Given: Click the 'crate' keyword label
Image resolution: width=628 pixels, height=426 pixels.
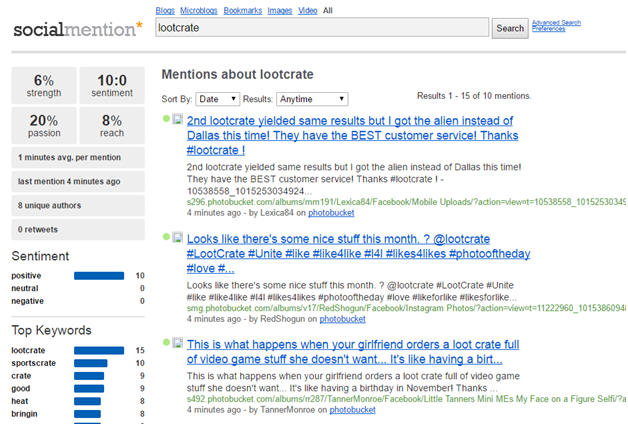Looking at the screenshot, I should point(21,376).
